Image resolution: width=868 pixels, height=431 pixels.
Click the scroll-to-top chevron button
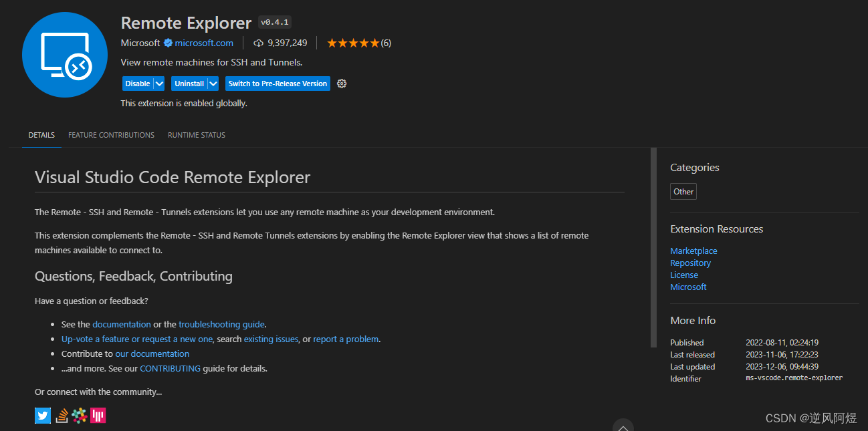[623, 426]
